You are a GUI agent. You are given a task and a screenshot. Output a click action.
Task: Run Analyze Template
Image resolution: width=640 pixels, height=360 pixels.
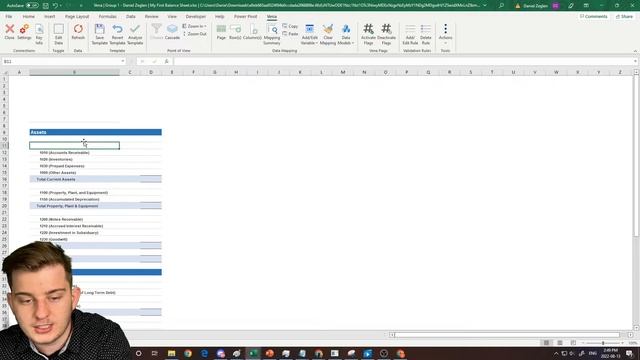[135, 34]
